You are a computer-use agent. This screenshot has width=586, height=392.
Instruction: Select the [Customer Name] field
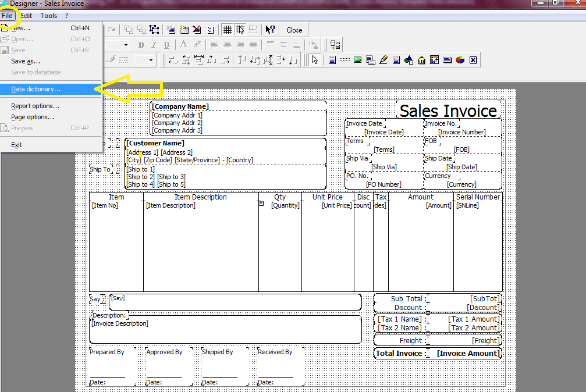tap(155, 143)
